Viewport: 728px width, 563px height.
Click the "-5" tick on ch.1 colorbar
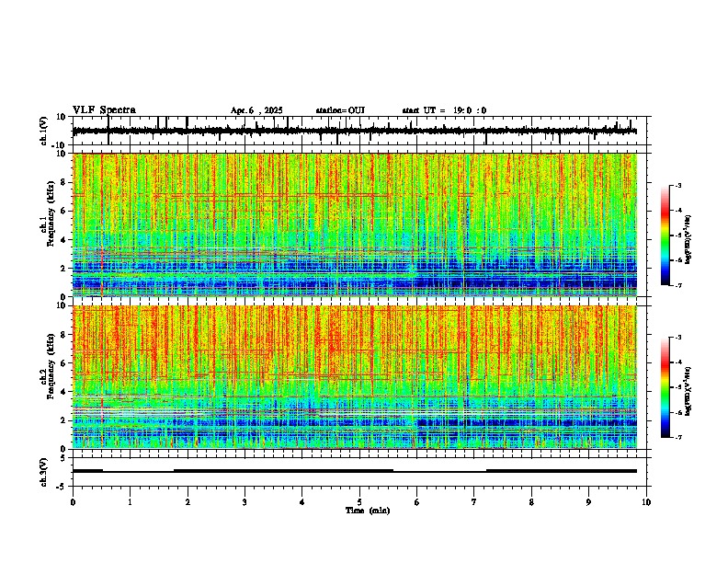(678, 236)
